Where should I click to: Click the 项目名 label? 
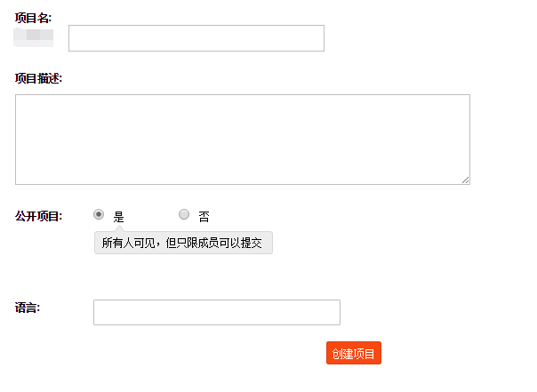coord(33,18)
